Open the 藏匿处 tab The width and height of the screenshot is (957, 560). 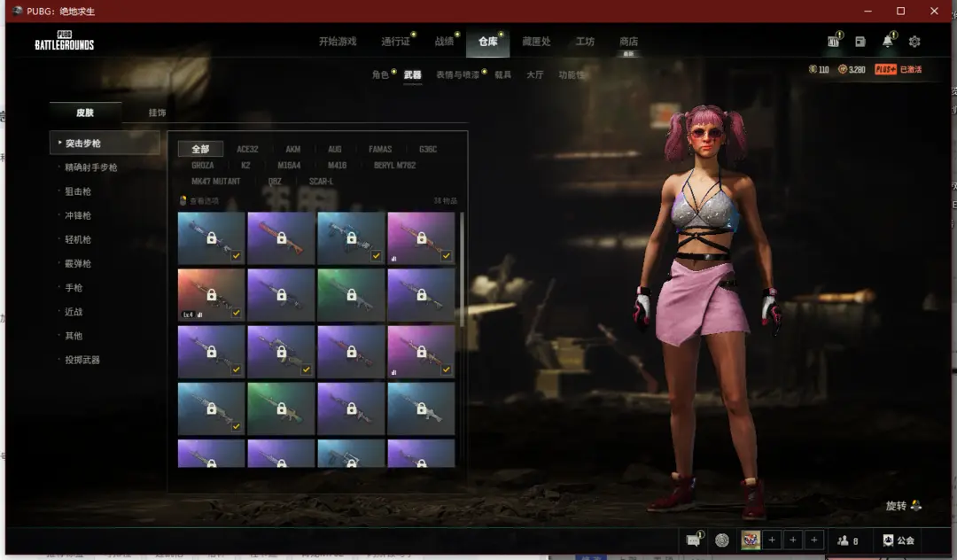coord(536,42)
